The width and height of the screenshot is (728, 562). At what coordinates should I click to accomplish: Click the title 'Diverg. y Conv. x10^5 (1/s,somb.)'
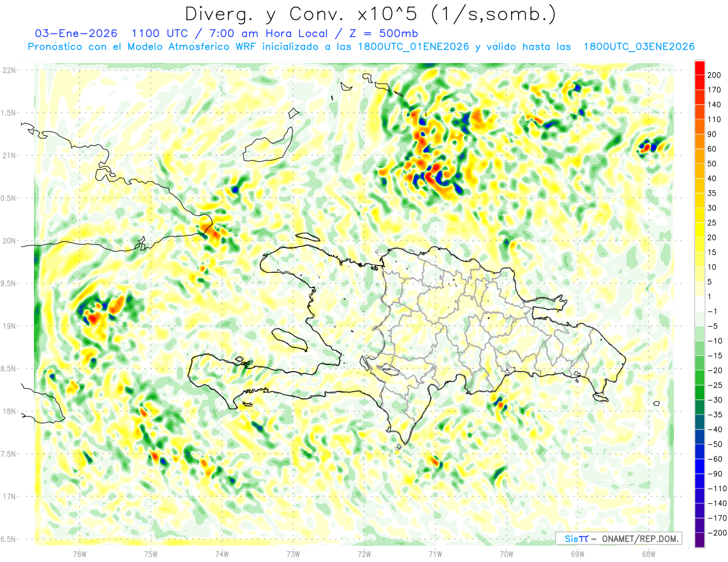pyautogui.click(x=371, y=14)
